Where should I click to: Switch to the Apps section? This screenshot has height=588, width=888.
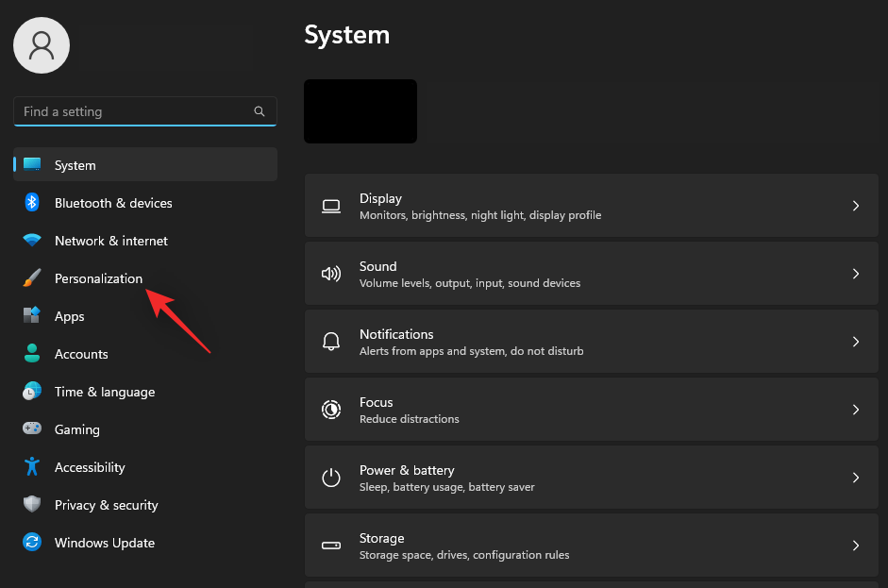coord(69,316)
